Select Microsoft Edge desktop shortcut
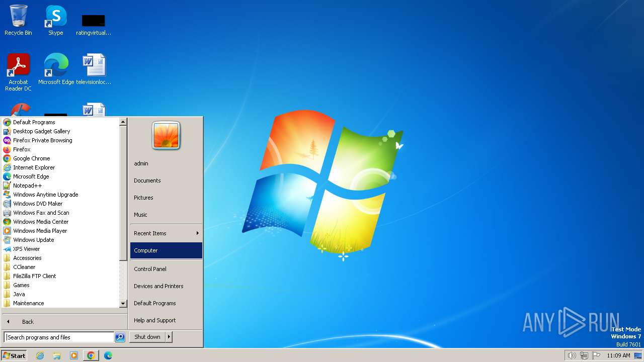This screenshot has width=644, height=362. pos(56,69)
